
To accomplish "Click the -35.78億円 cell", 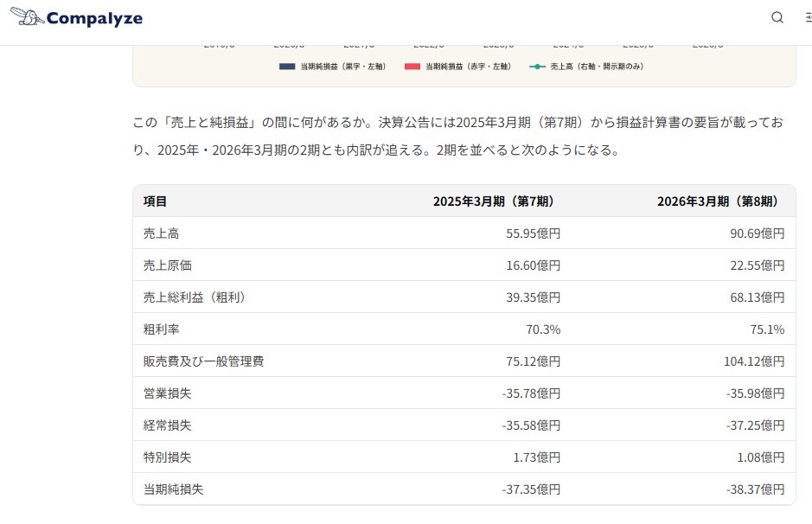I will pos(531,393).
